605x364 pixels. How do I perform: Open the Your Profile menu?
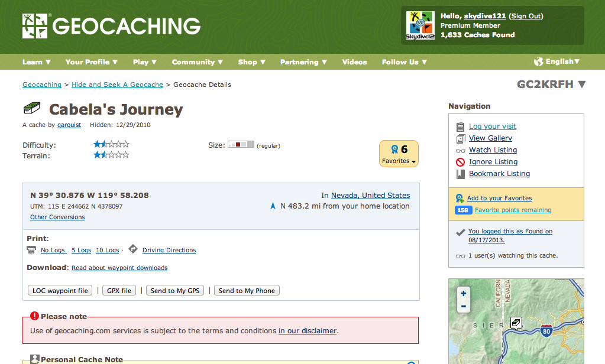click(92, 61)
